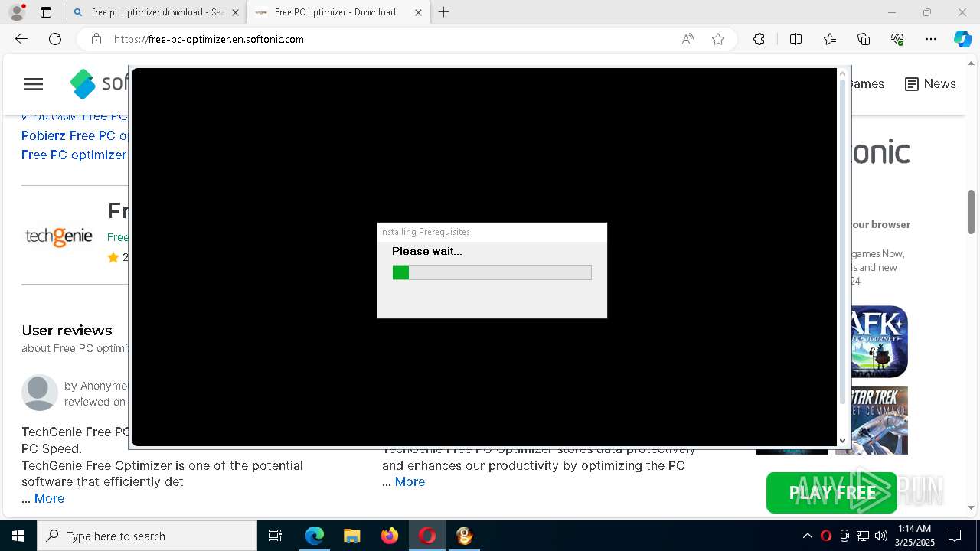The image size is (980, 551).
Task: Add page to favorites star
Action: [x=718, y=39]
